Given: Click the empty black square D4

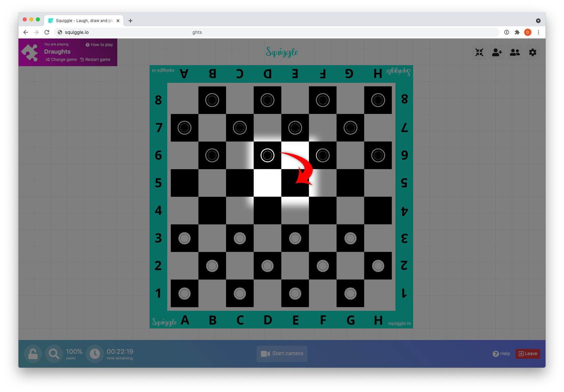Looking at the screenshot, I should click(x=268, y=211).
